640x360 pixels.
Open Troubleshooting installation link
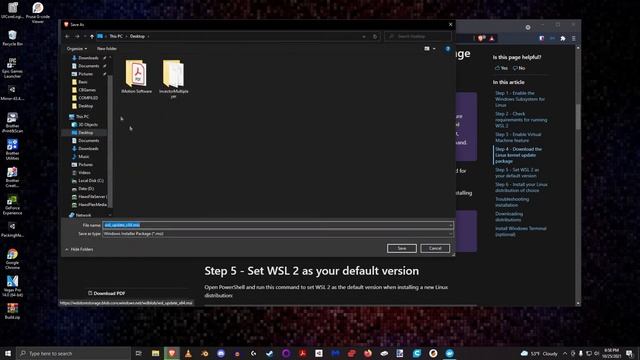pyautogui.click(x=512, y=202)
